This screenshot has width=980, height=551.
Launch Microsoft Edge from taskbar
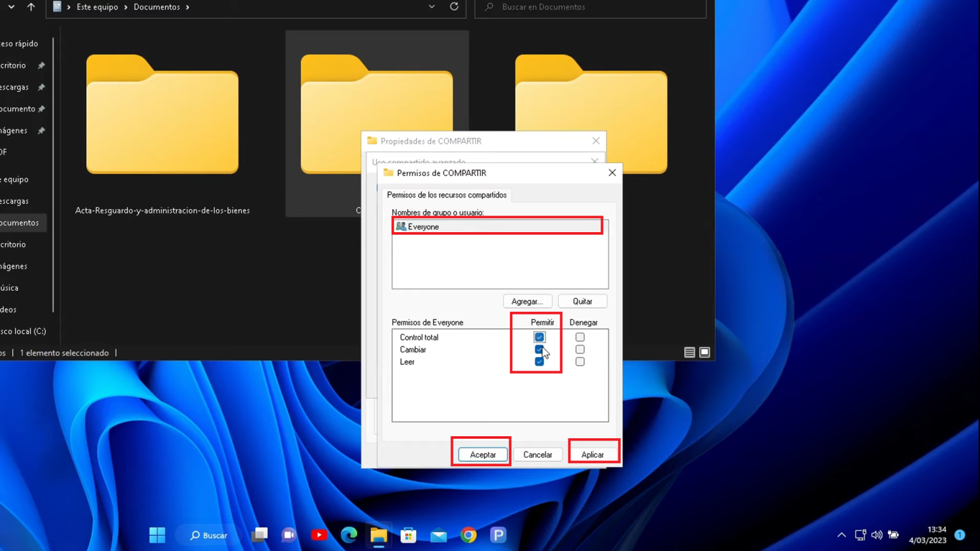pyautogui.click(x=349, y=535)
